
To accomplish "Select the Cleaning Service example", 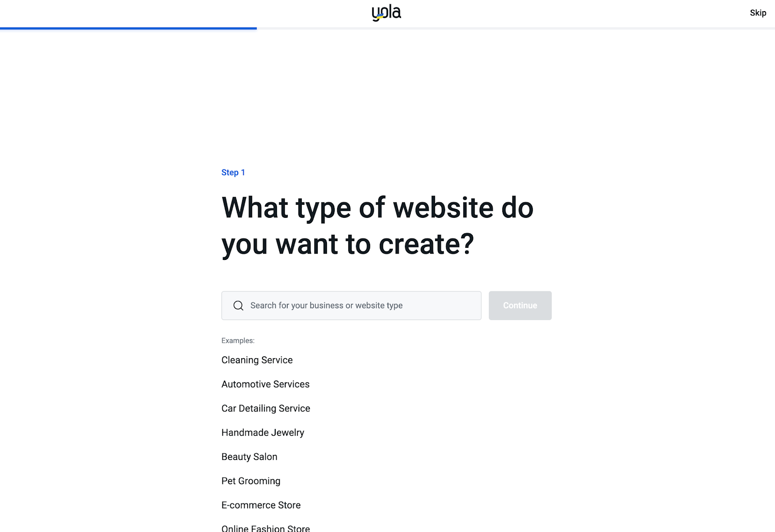I will coord(257,360).
